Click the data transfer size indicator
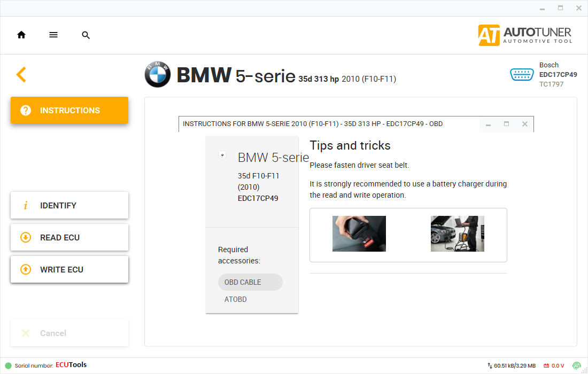The width and height of the screenshot is (588, 374). 511,365
